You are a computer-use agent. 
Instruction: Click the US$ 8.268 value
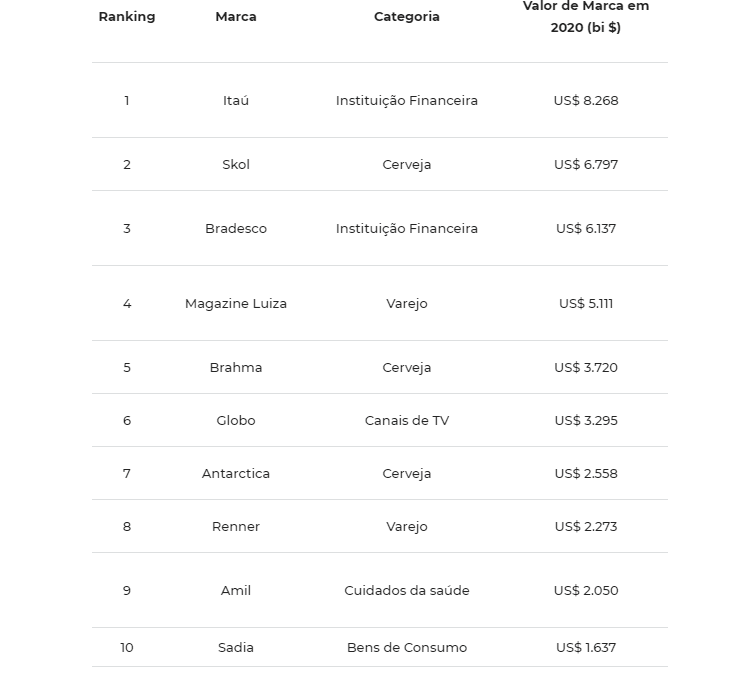[x=586, y=100]
